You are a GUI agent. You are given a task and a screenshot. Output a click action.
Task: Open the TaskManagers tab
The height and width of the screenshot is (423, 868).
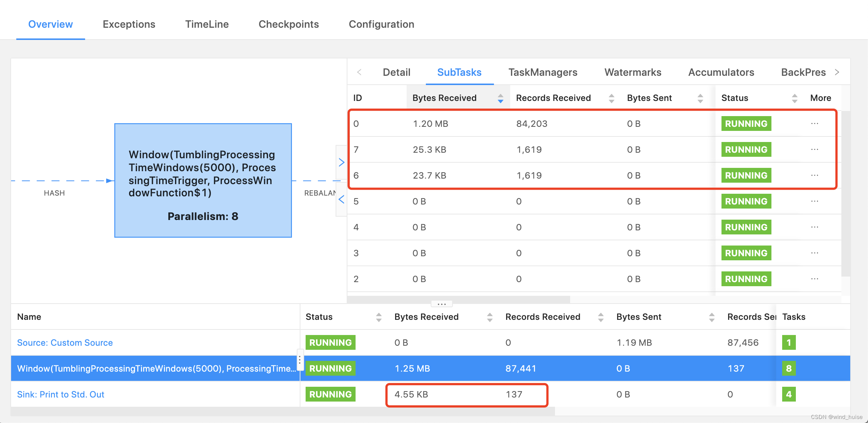click(x=543, y=72)
